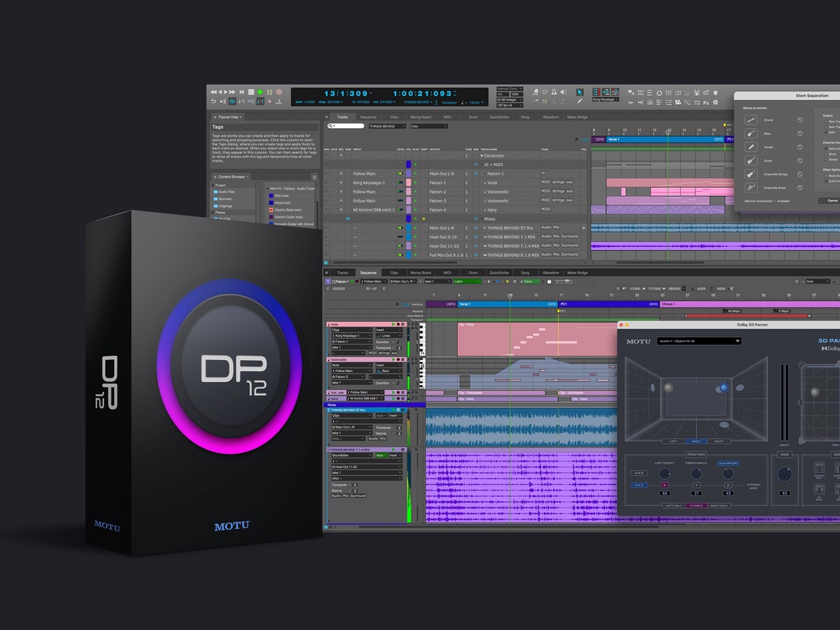Open the Fx toolbar shortcut
This screenshot has width=840, height=630.
point(706,103)
